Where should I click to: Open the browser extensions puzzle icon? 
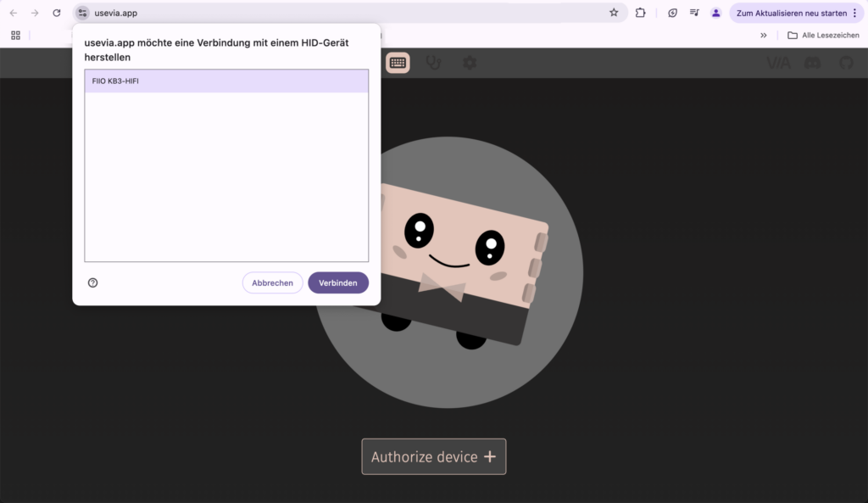coord(641,13)
